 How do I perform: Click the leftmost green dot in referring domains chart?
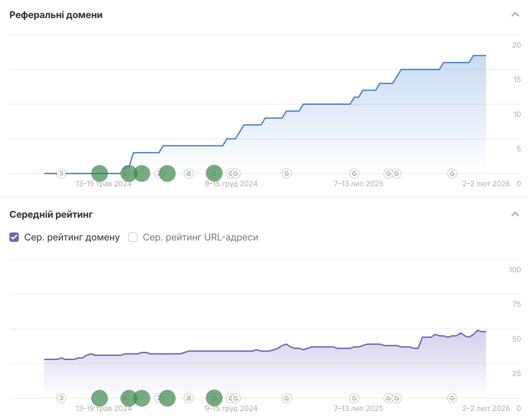point(100,173)
